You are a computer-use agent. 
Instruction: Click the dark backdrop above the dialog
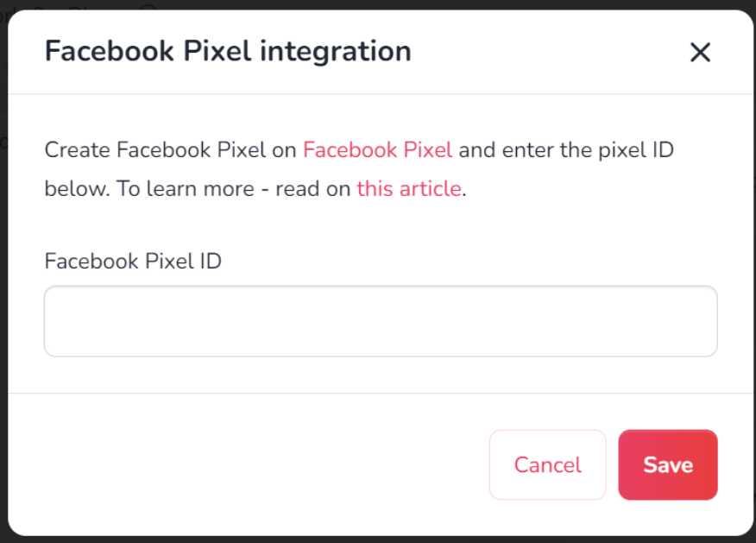pyautogui.click(x=378, y=4)
